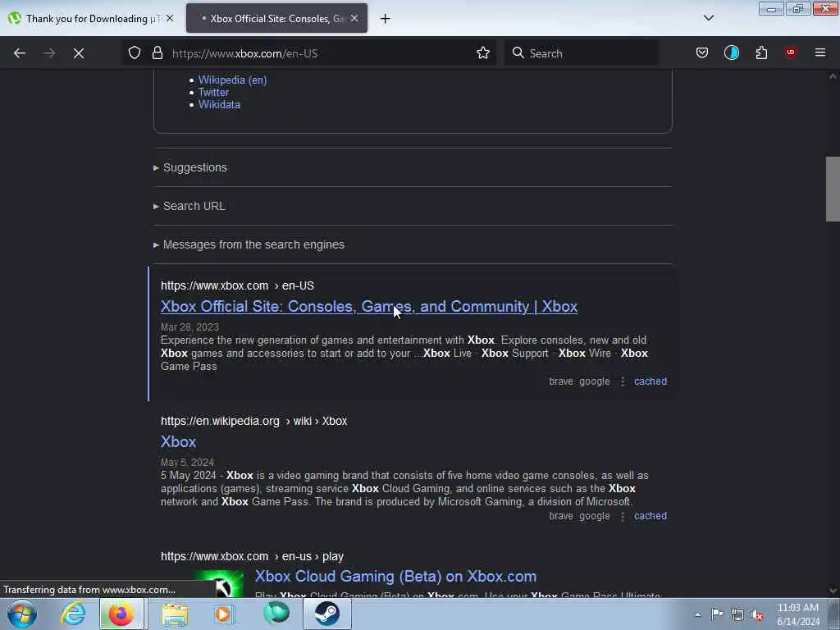The image size is (840, 630).
Task: Click the xbox.com en-us play URL
Action: 252,556
